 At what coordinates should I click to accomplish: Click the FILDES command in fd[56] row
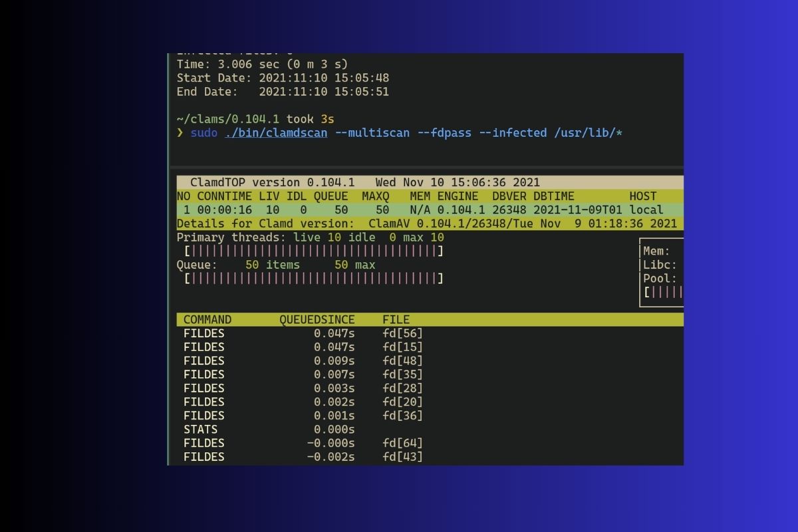(204, 333)
